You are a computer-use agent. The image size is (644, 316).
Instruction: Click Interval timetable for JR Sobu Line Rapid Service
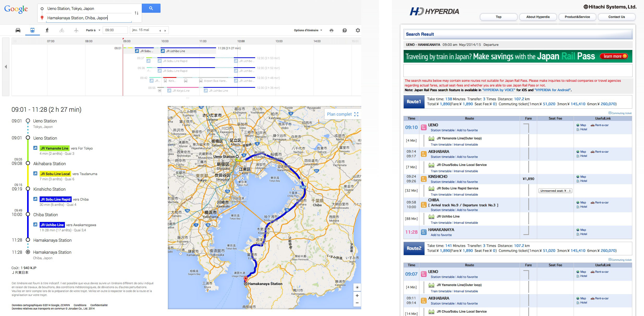tap(466, 195)
